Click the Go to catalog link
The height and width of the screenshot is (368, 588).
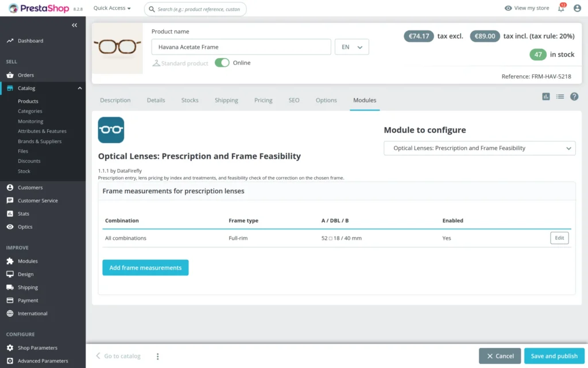118,356
